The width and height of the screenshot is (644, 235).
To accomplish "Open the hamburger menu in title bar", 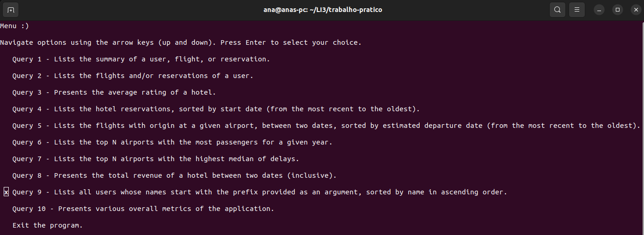I will (x=577, y=10).
